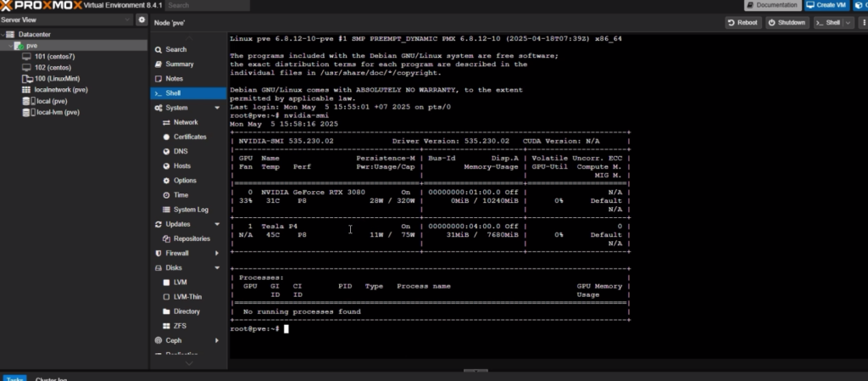The width and height of the screenshot is (868, 381).
Task: Click the Repositories files icon
Action: point(167,238)
